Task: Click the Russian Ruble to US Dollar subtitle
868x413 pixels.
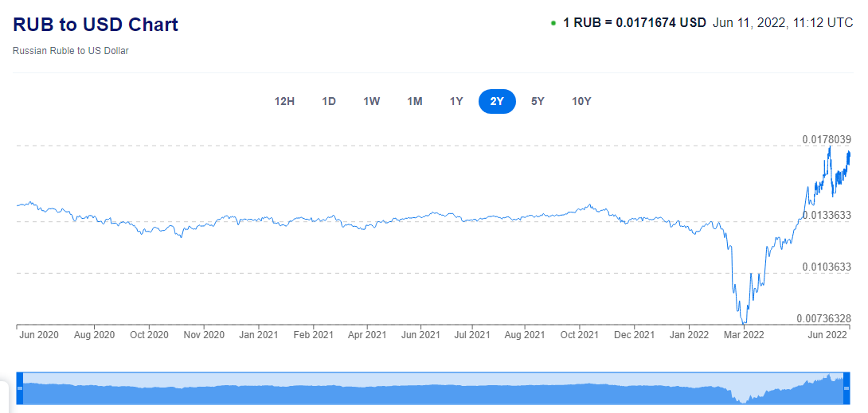Action: [x=71, y=51]
